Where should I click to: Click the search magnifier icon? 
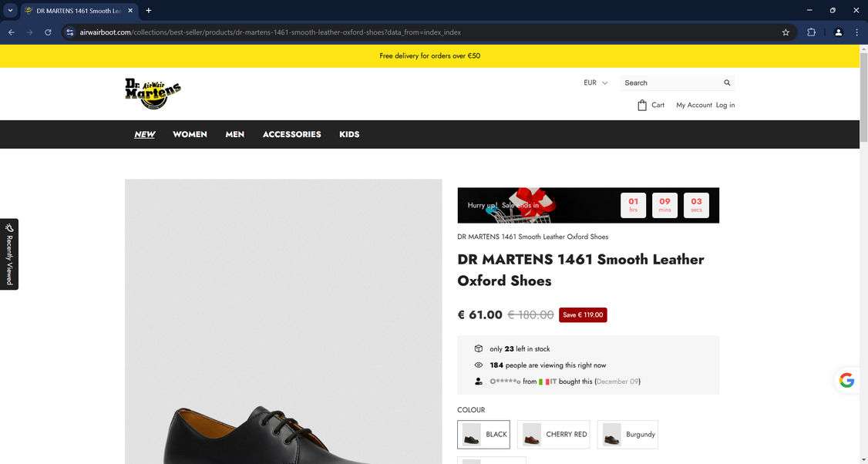click(727, 83)
